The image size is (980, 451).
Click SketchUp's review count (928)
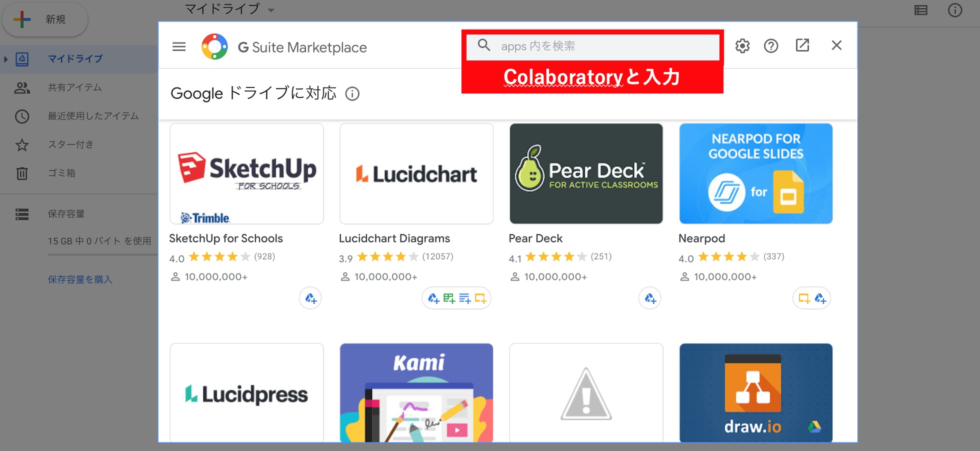(264, 256)
